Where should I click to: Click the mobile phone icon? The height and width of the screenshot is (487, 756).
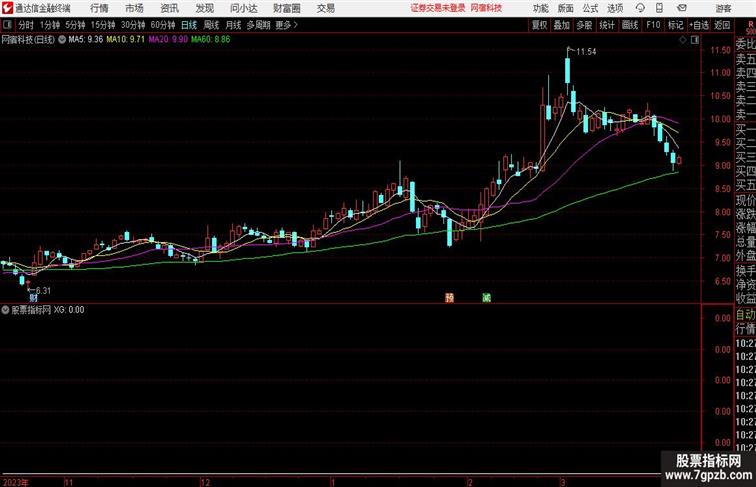659,8
